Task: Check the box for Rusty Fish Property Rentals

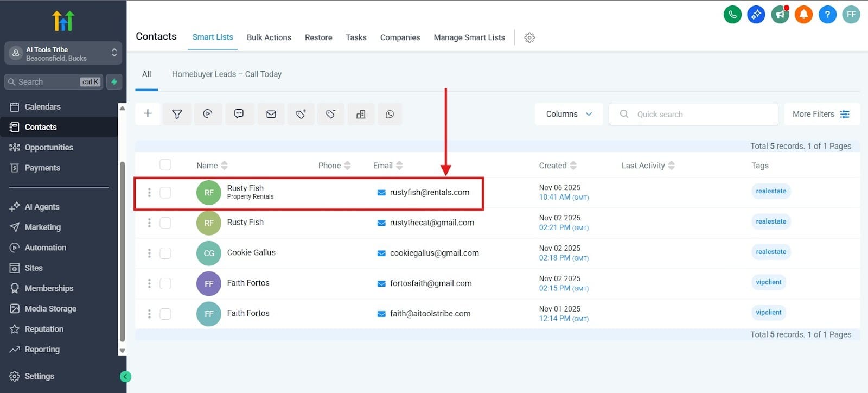Action: [x=165, y=193]
